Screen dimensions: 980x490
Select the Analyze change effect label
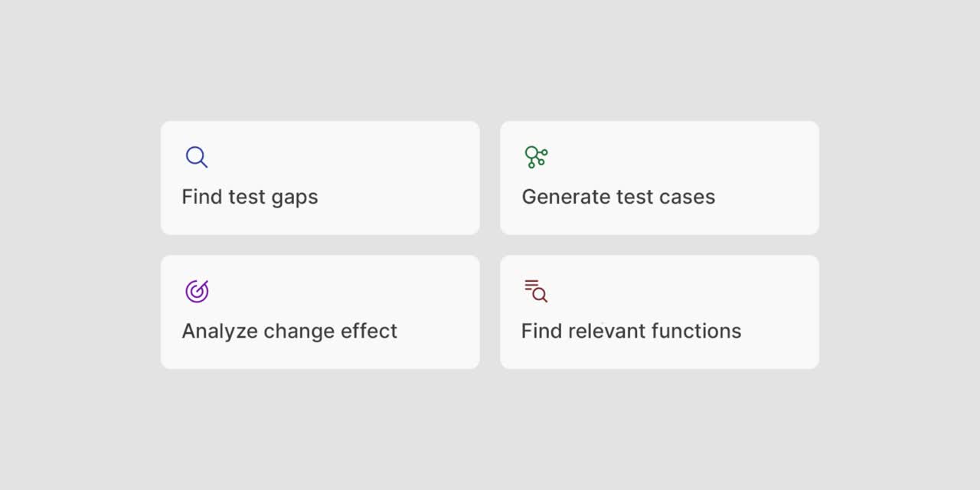coord(289,331)
